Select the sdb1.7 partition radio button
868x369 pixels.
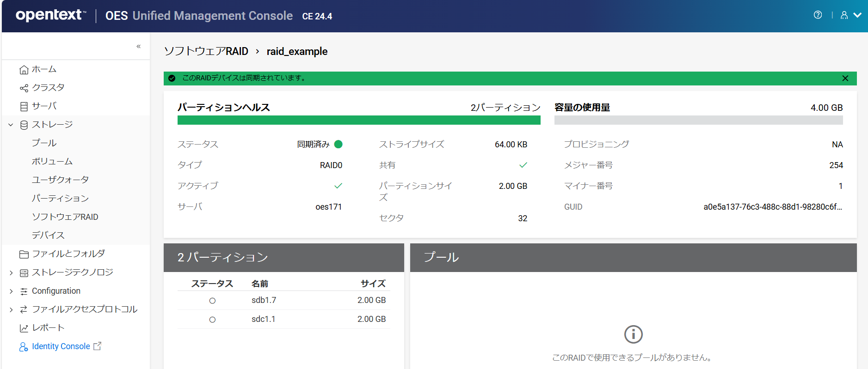[x=212, y=301]
